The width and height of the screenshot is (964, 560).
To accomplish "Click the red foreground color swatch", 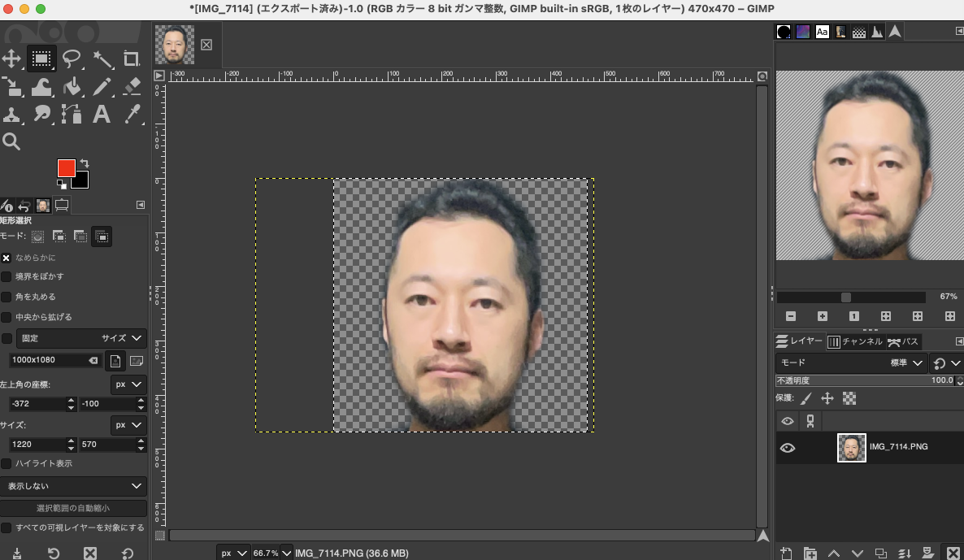I will click(x=66, y=168).
